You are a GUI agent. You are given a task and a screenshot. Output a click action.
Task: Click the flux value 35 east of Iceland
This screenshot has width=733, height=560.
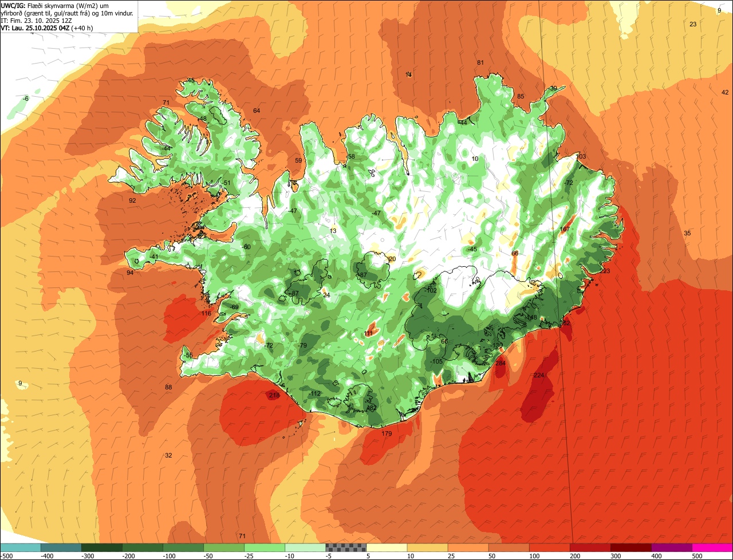(x=687, y=233)
